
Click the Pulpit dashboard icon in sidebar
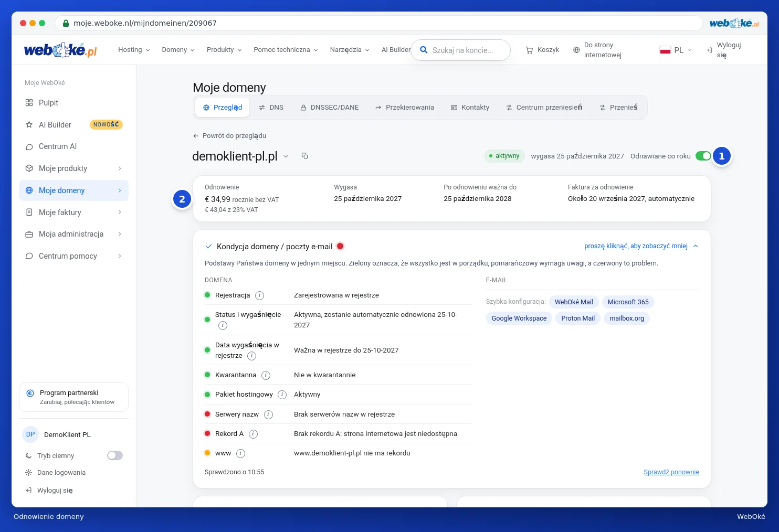(x=29, y=103)
